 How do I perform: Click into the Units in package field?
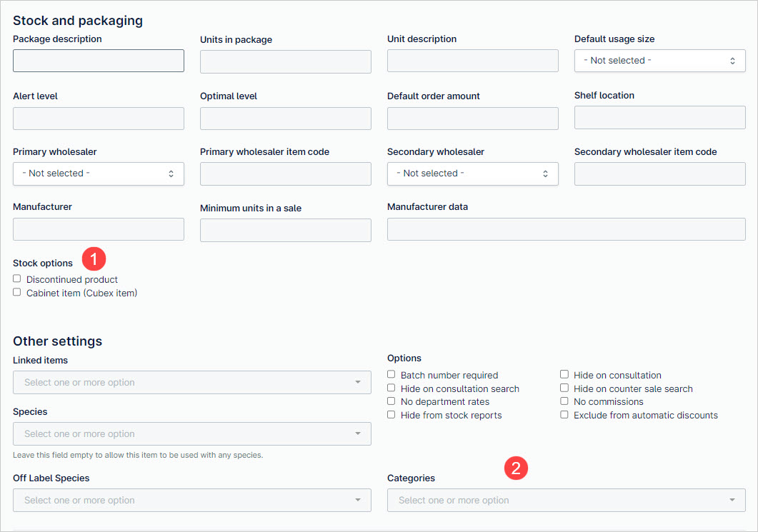(x=286, y=62)
